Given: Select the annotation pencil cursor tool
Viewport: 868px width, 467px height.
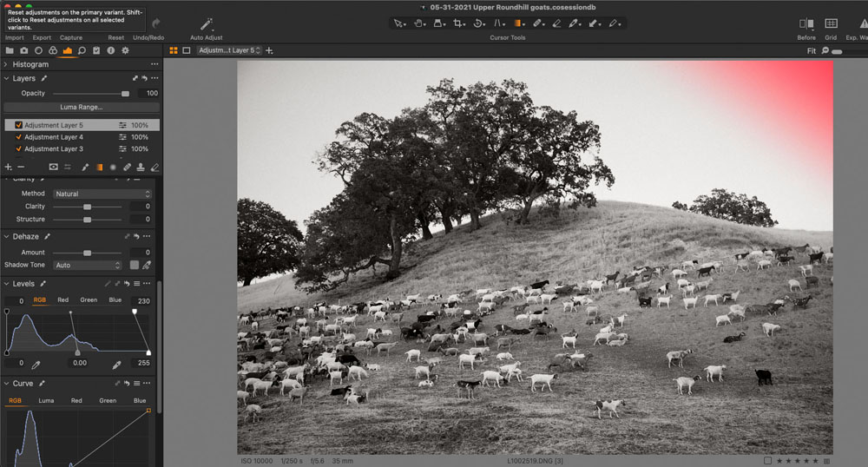Looking at the screenshot, I should pyautogui.click(x=614, y=23).
